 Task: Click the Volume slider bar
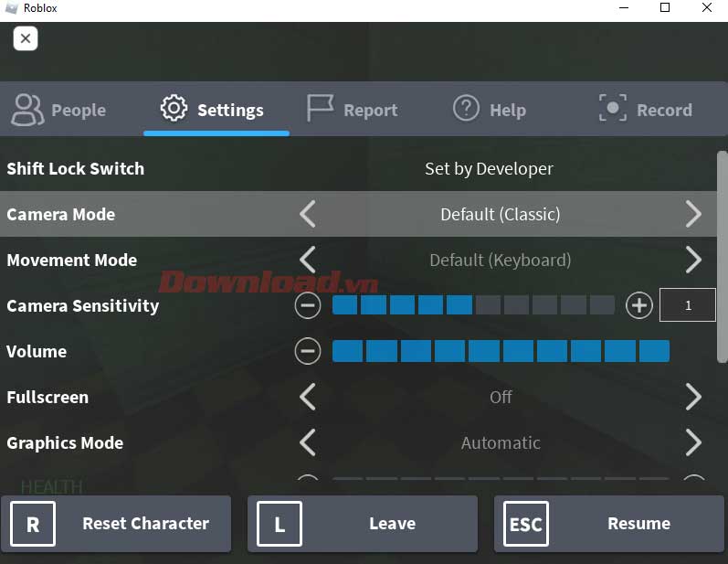[501, 351]
